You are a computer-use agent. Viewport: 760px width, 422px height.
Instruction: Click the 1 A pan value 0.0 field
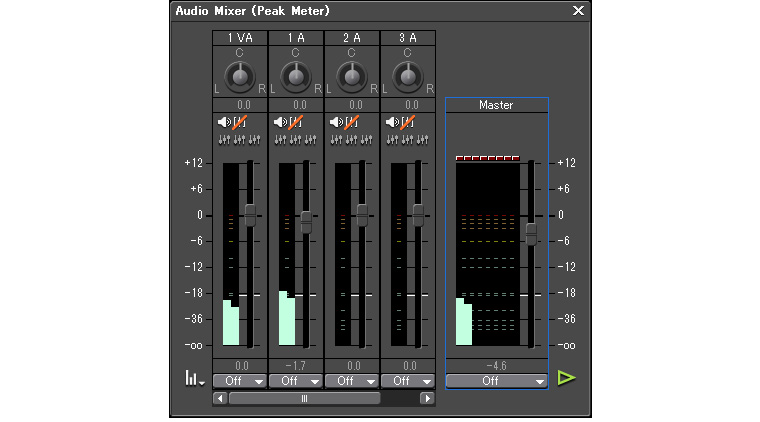coord(296,105)
